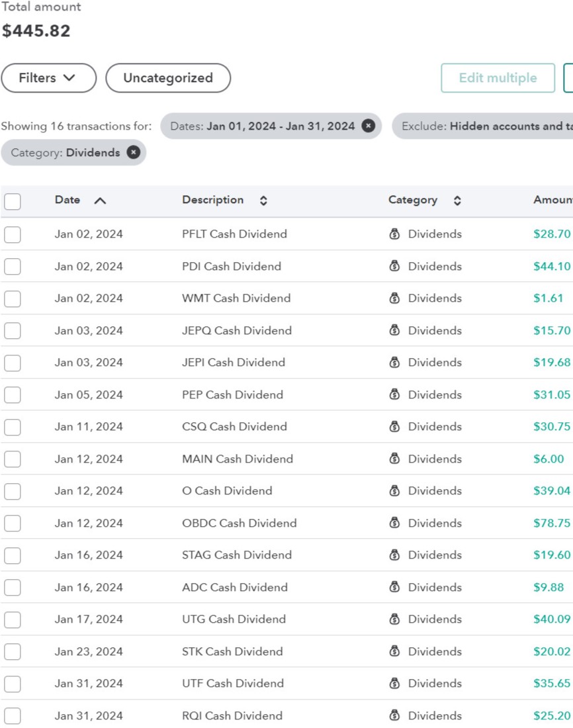
Task: Tick the STK Cash Dividend checkbox
Action: 13,651
